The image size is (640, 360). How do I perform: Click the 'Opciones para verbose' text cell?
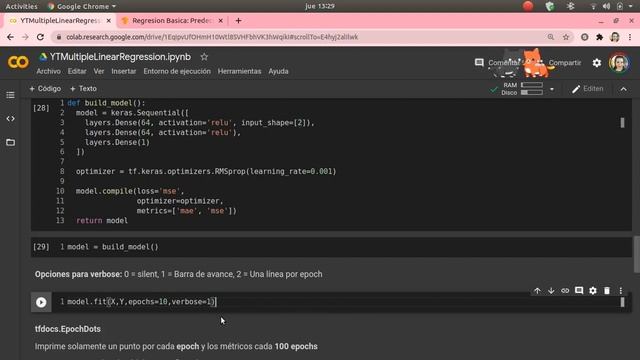pyautogui.click(x=178, y=274)
